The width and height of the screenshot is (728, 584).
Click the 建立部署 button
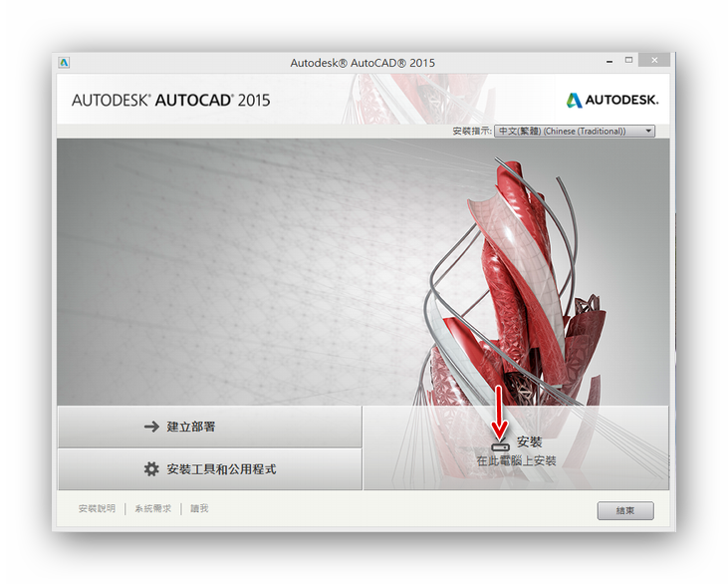tap(210, 427)
